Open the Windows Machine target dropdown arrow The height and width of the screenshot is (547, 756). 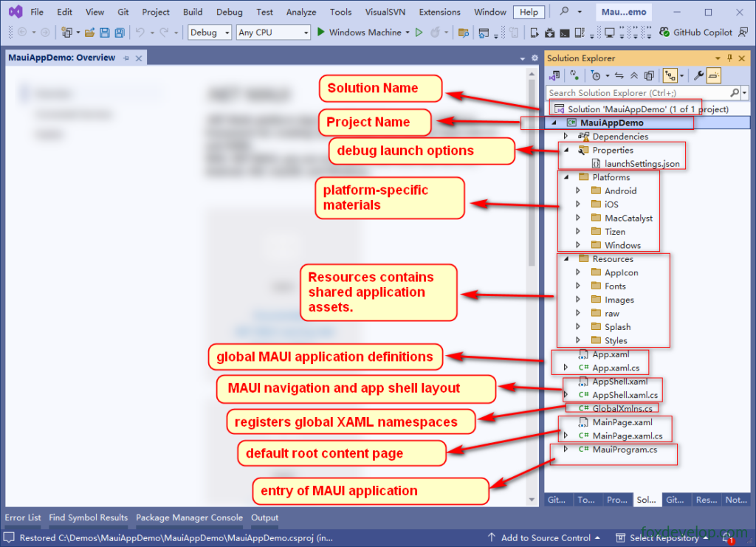(x=408, y=32)
